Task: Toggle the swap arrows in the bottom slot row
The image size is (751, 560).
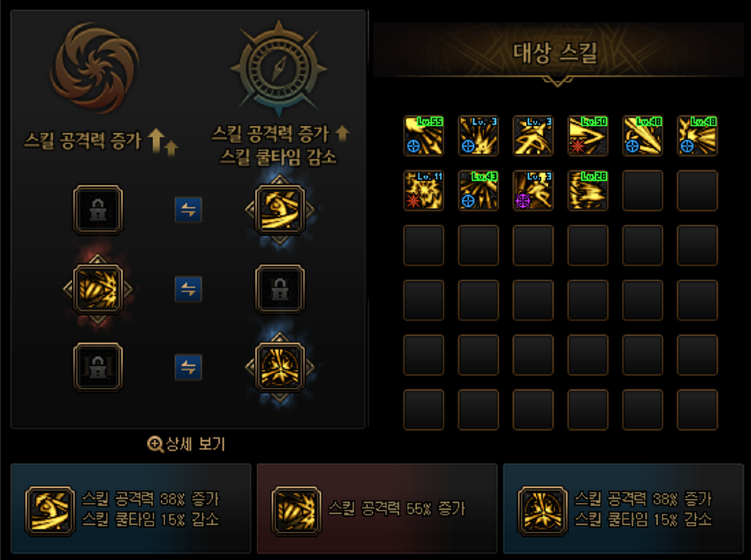Action: point(189,367)
